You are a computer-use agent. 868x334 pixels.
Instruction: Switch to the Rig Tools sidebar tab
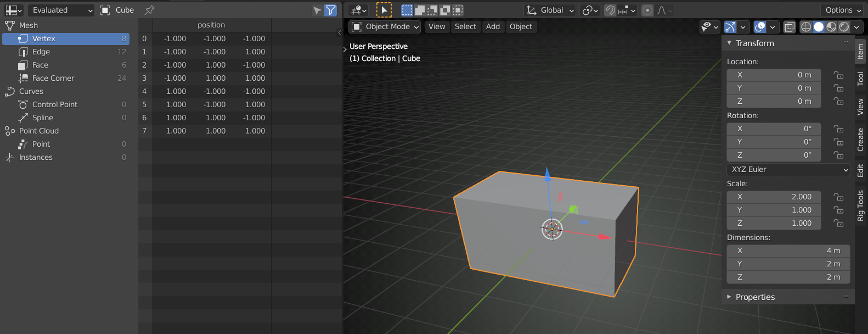pos(860,205)
